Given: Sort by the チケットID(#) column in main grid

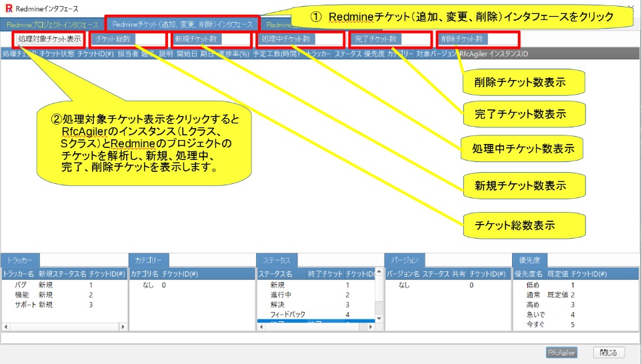Looking at the screenshot, I should tap(96, 53).
